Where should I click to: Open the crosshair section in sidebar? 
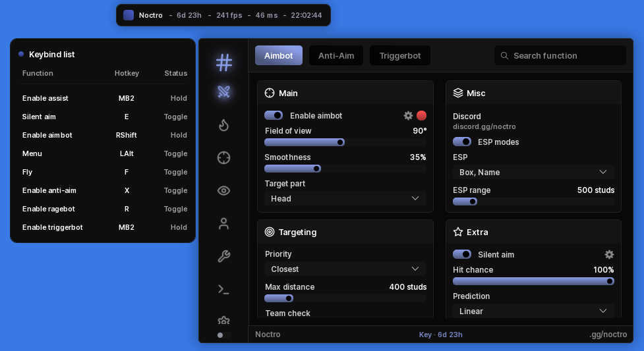224,157
